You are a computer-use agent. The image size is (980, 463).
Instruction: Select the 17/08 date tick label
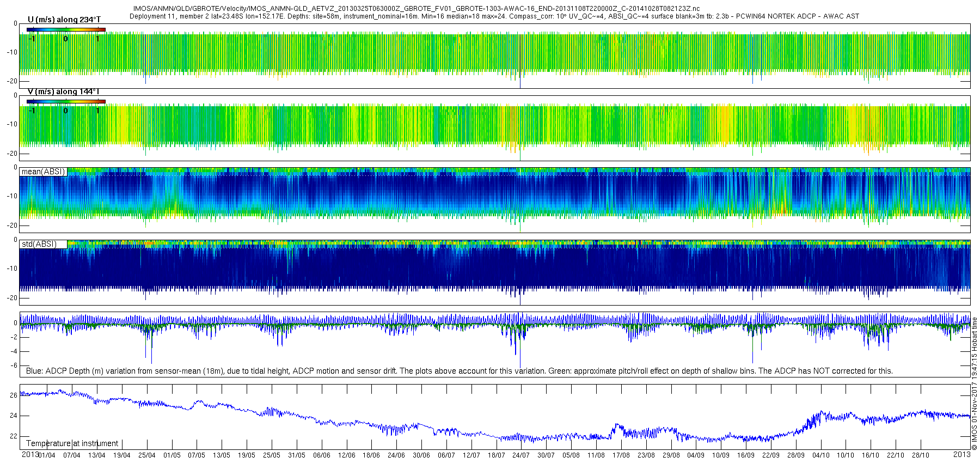621,455
